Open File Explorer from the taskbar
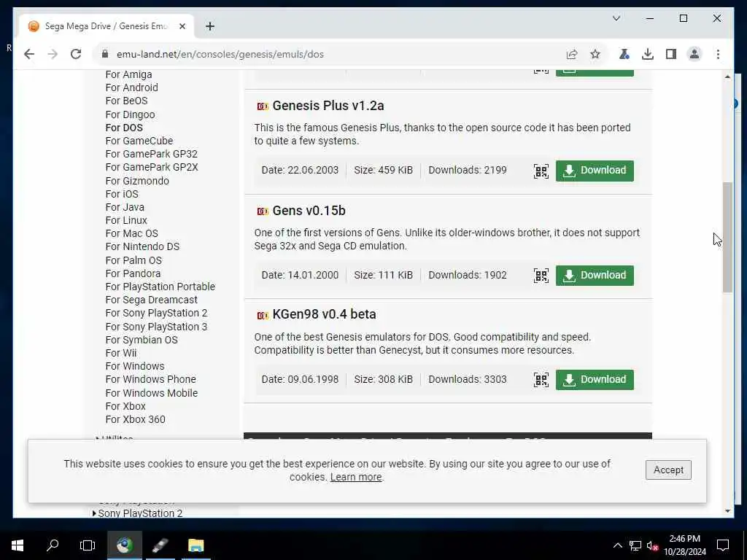Image resolution: width=747 pixels, height=560 pixels. coord(196,545)
